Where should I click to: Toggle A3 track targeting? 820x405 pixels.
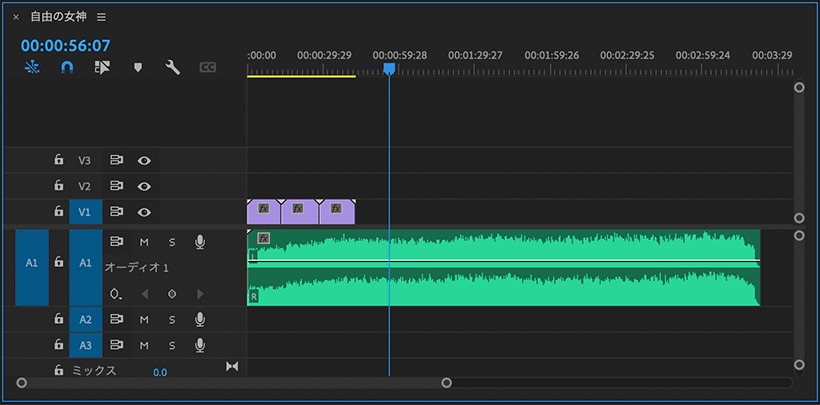[86, 345]
